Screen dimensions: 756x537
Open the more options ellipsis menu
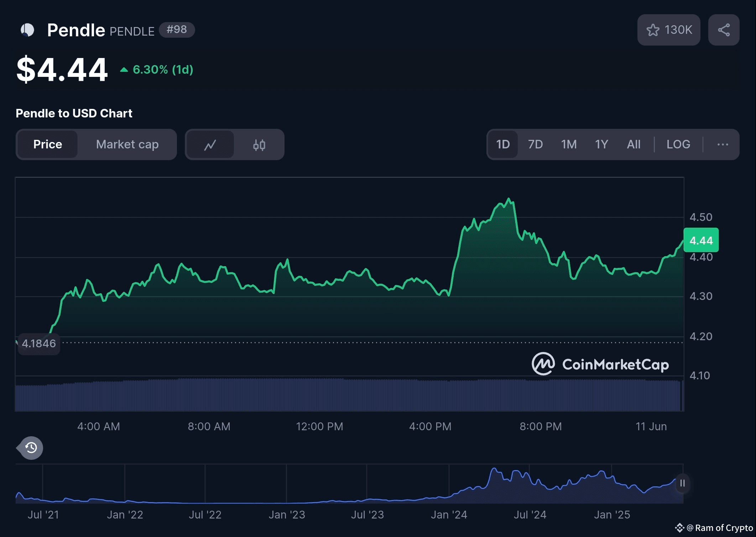(x=723, y=144)
